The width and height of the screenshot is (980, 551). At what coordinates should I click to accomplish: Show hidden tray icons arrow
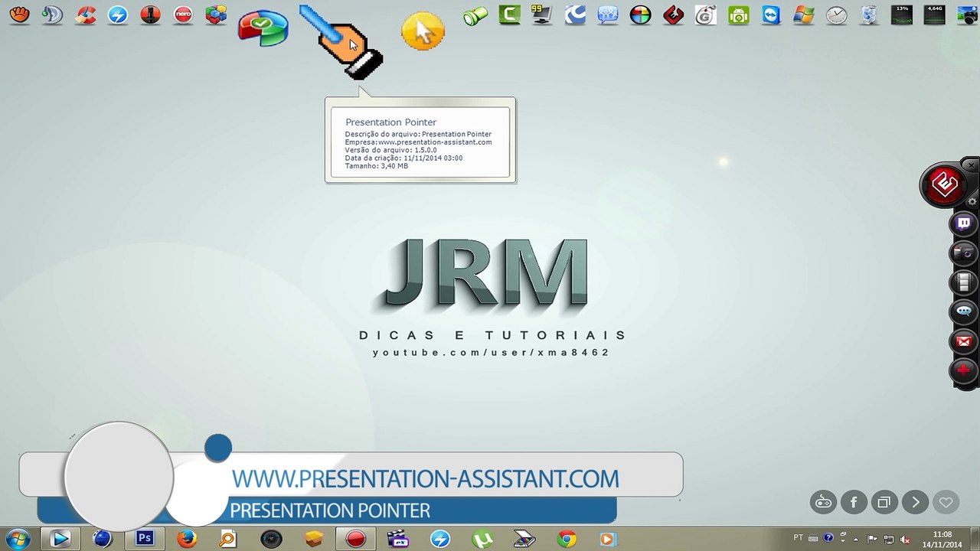(x=857, y=539)
